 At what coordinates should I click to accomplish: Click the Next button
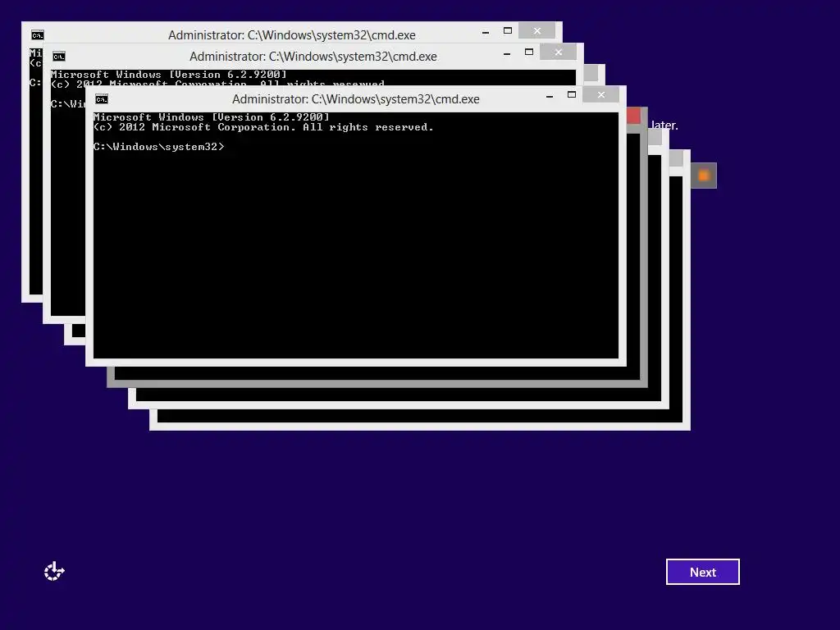702,572
